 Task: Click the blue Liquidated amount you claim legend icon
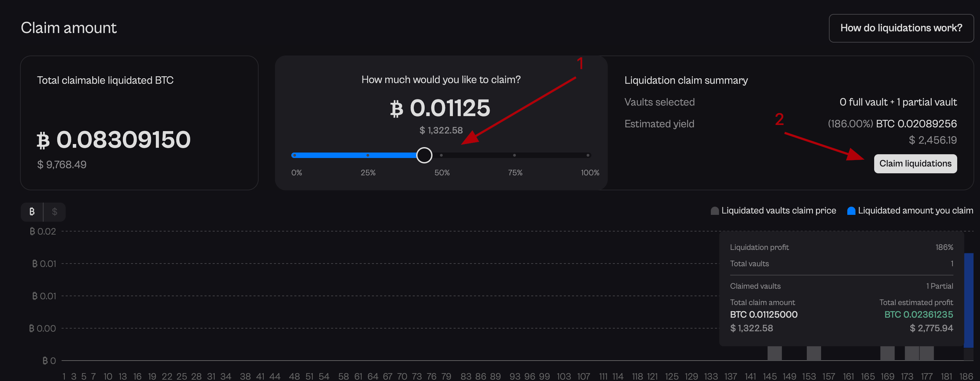tap(851, 211)
